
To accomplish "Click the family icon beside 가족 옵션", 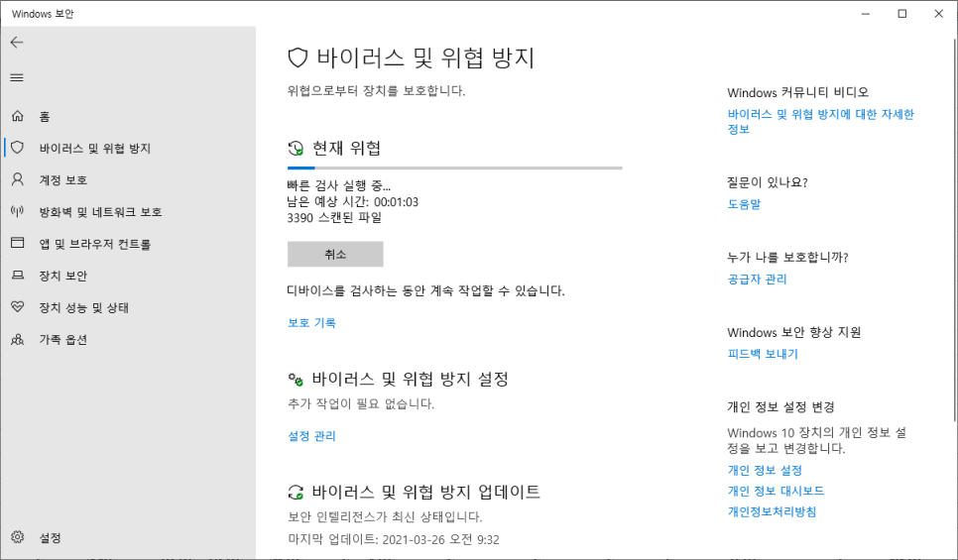I will (x=18, y=339).
